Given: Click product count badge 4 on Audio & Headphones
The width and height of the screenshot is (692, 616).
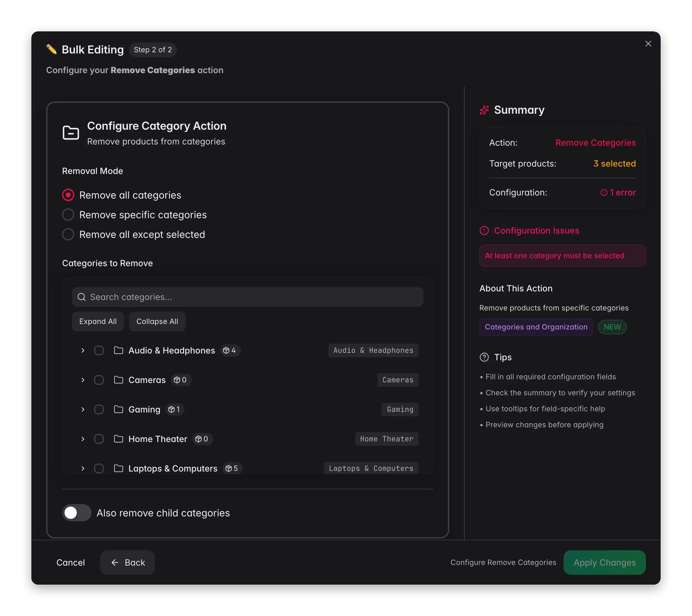Looking at the screenshot, I should (230, 350).
